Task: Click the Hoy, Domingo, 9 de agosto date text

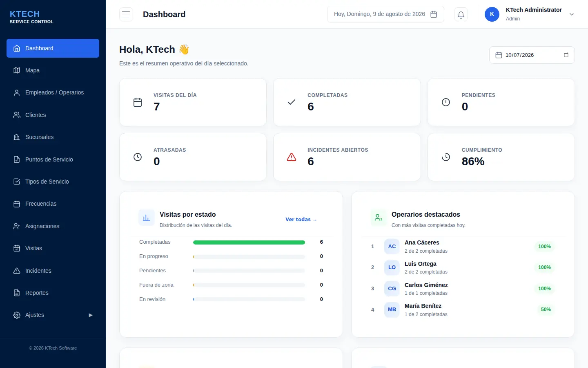Action: pos(379,14)
